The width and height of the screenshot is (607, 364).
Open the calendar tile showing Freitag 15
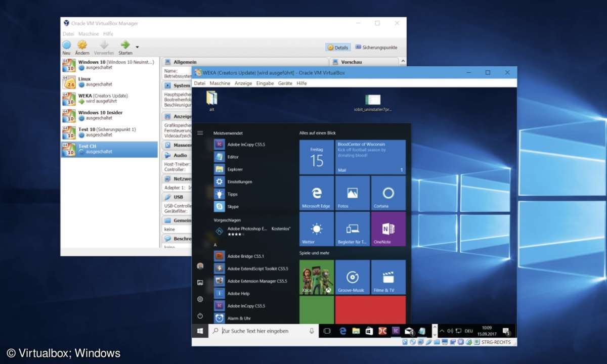(x=317, y=157)
